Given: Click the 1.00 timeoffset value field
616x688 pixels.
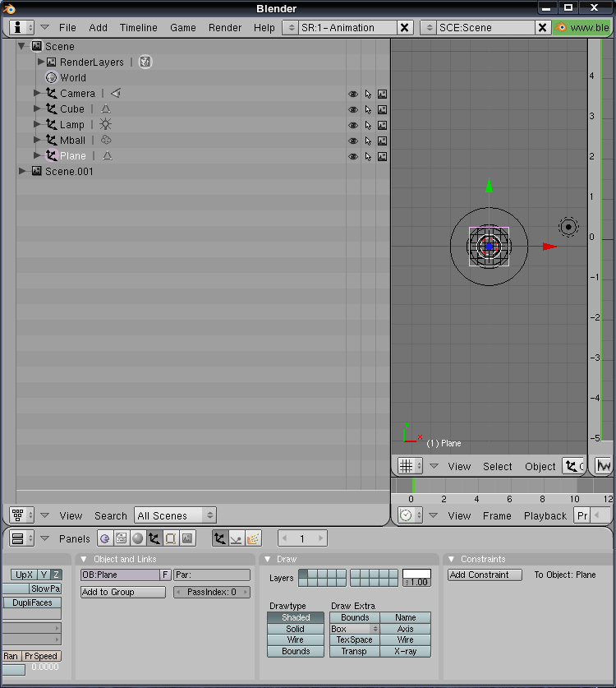Looking at the screenshot, I should 416,582.
